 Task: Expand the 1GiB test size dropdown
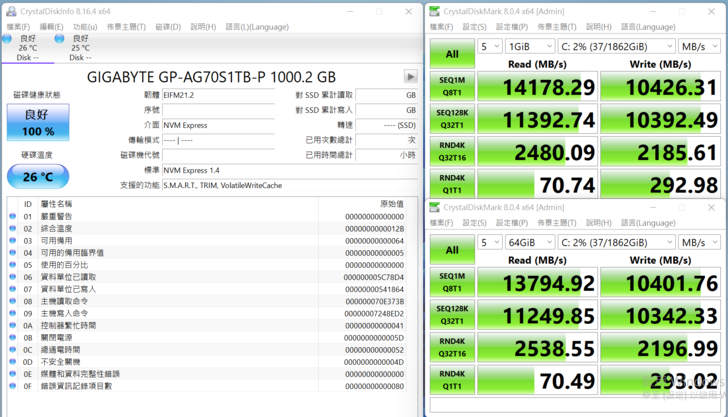[530, 47]
